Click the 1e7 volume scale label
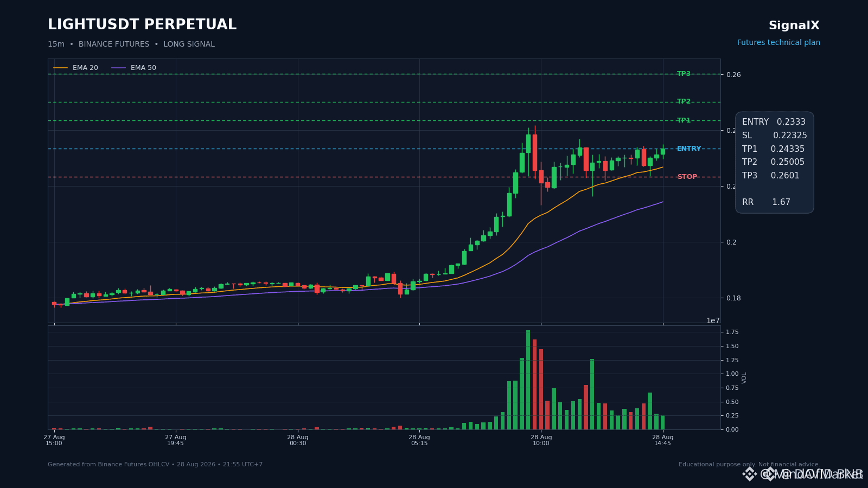Image resolution: width=868 pixels, height=488 pixels. pos(713,320)
